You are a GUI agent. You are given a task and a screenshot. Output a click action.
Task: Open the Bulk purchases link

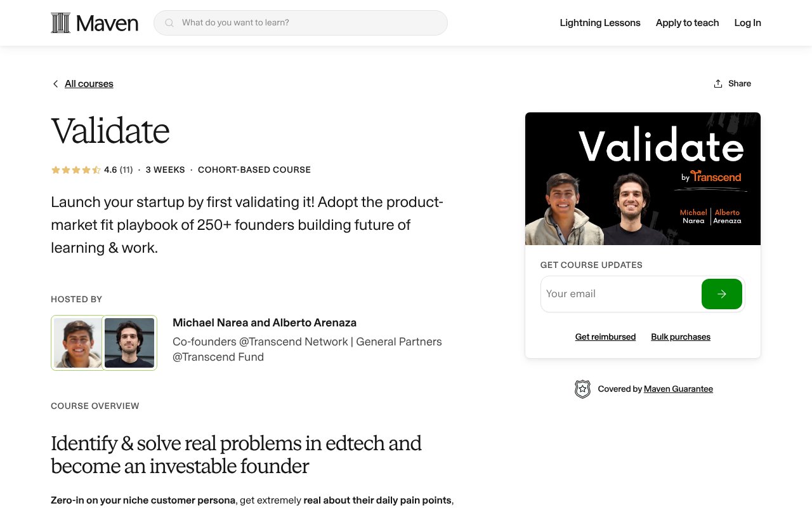pyautogui.click(x=681, y=337)
